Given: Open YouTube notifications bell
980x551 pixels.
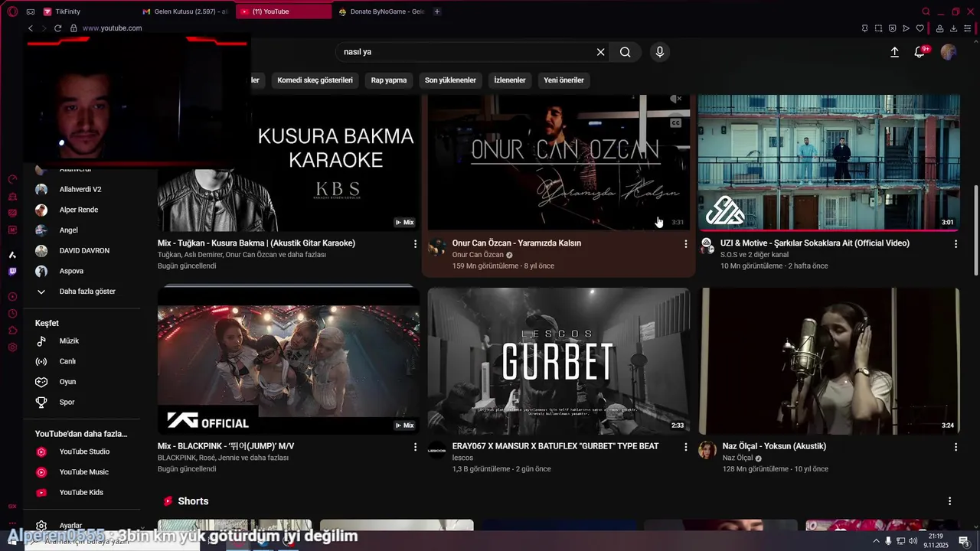Looking at the screenshot, I should 920,52.
